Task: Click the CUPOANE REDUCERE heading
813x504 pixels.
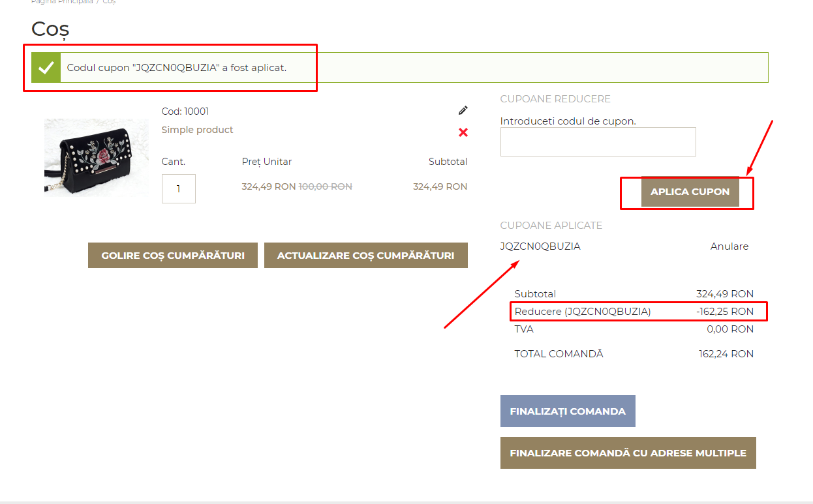Action: tap(555, 99)
